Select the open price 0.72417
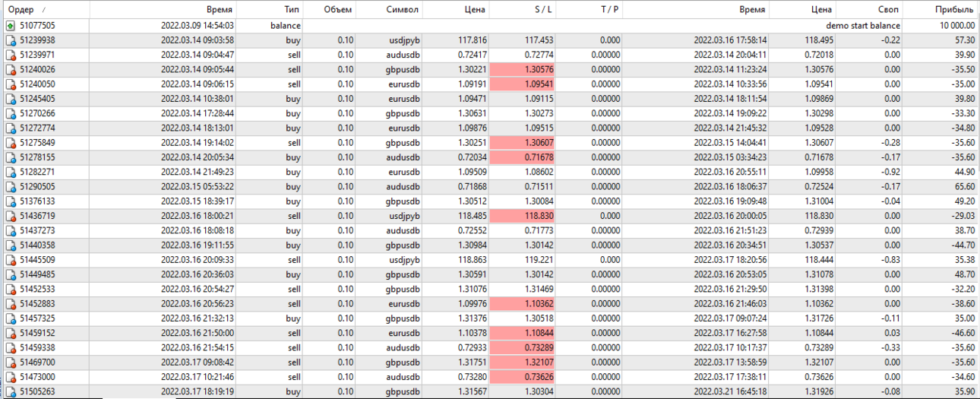This screenshot has height=399, width=980. click(x=473, y=55)
